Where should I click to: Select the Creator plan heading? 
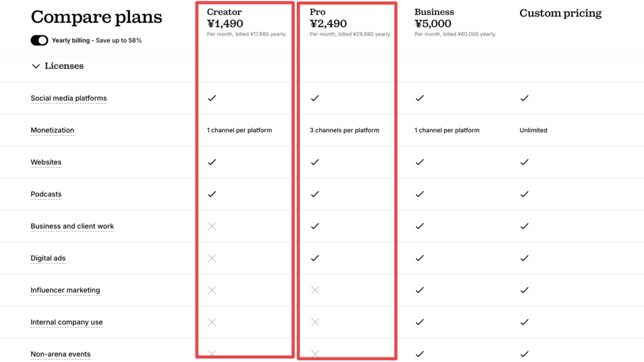pos(225,12)
